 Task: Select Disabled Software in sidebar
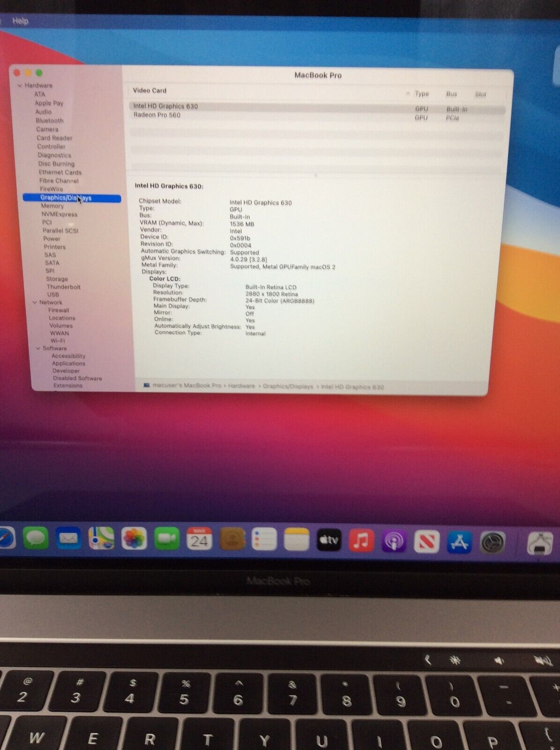[77, 378]
